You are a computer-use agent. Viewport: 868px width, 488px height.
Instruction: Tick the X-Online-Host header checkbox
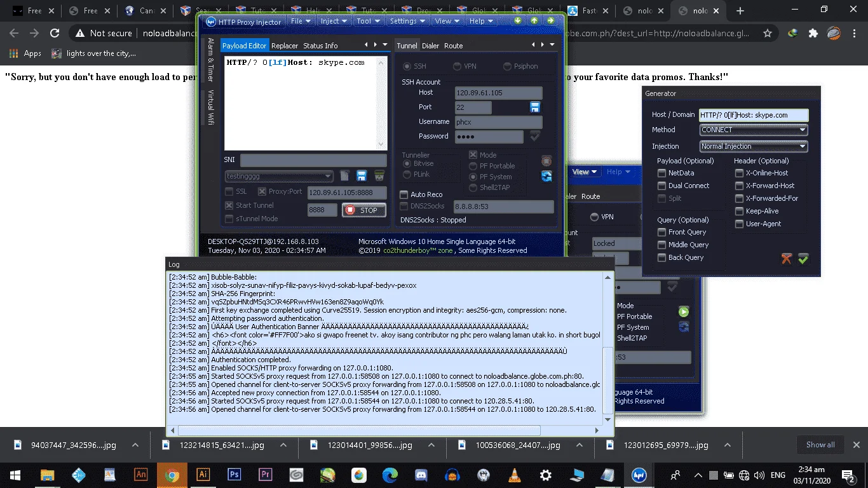(739, 173)
